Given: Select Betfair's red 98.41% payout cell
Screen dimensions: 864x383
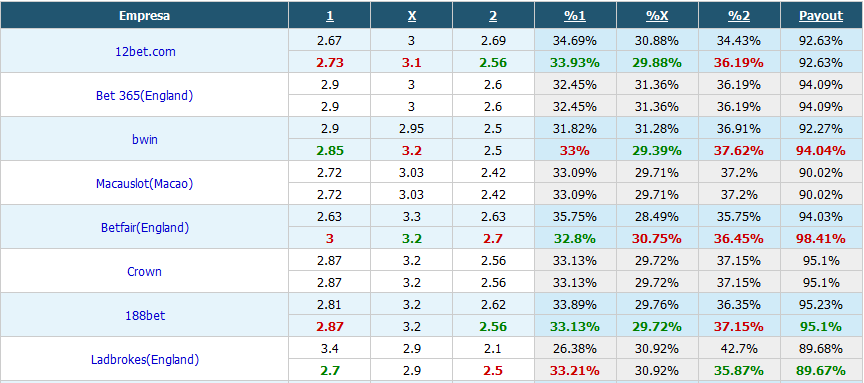Looking at the screenshot, I should pos(821,239).
